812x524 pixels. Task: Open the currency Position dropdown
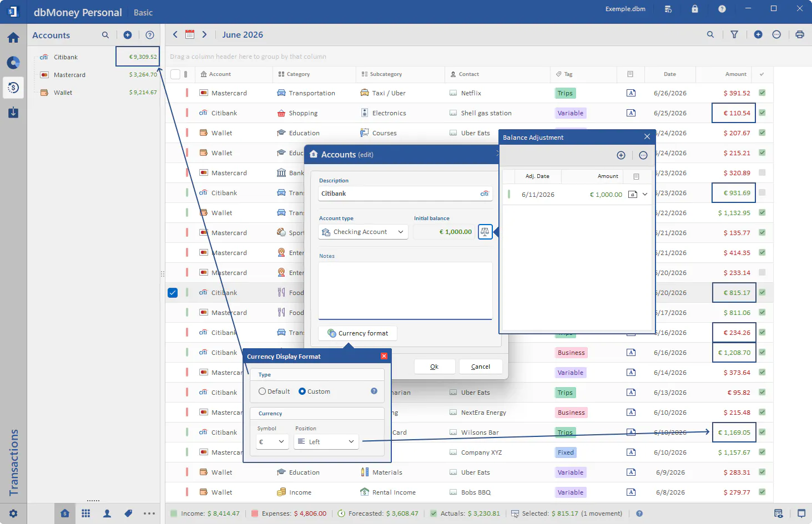pyautogui.click(x=326, y=442)
